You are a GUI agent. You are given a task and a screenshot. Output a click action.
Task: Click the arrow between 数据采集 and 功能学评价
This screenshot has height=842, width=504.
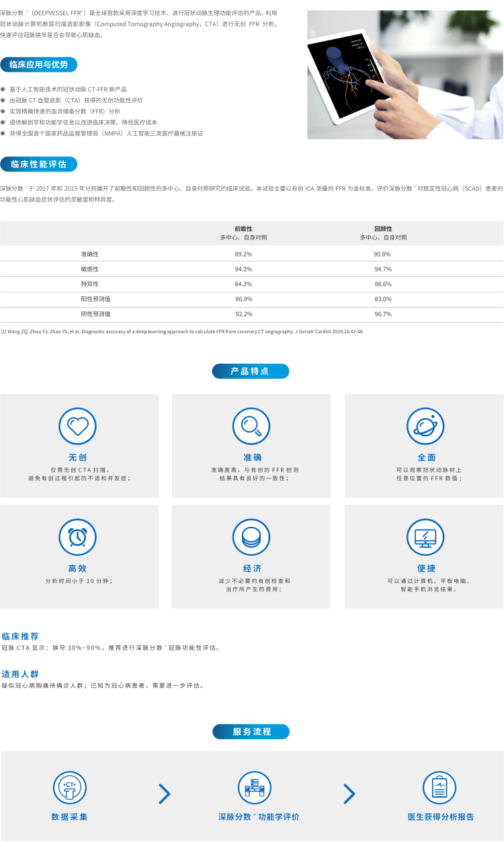[x=164, y=794]
